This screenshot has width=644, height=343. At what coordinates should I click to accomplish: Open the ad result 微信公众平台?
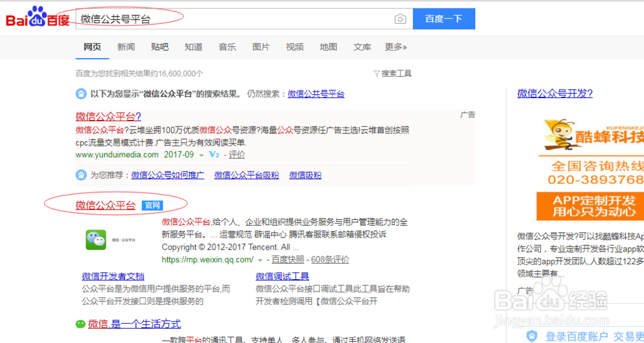point(108,116)
